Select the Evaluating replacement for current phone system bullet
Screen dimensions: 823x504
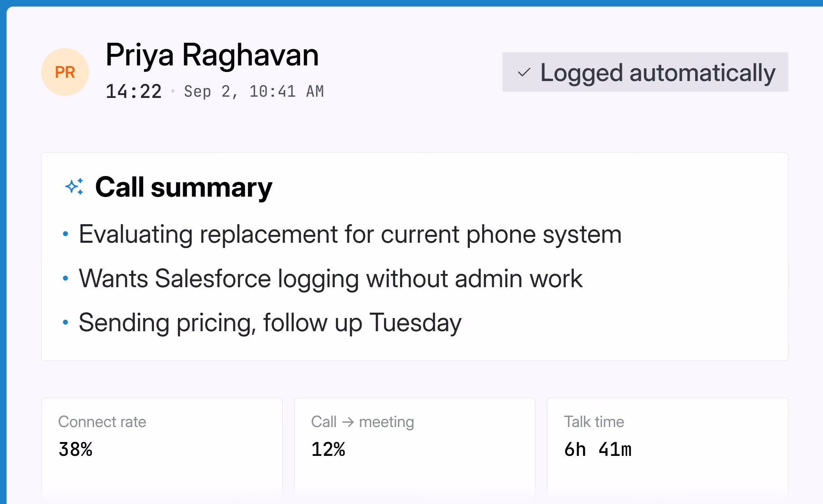[350, 234]
